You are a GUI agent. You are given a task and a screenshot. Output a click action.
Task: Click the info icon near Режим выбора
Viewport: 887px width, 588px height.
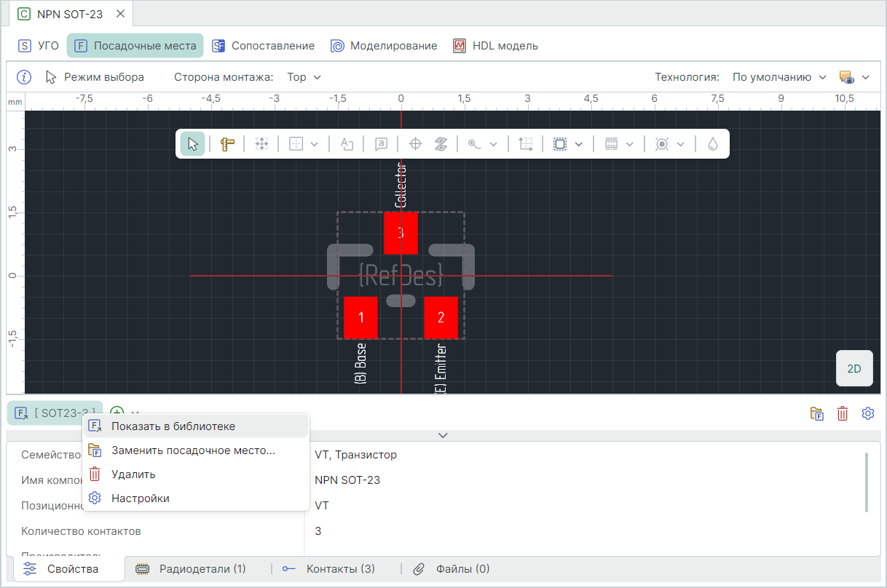(24, 77)
